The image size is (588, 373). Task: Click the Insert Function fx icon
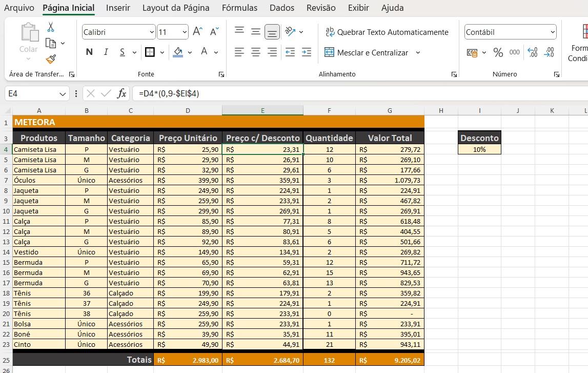[121, 93]
